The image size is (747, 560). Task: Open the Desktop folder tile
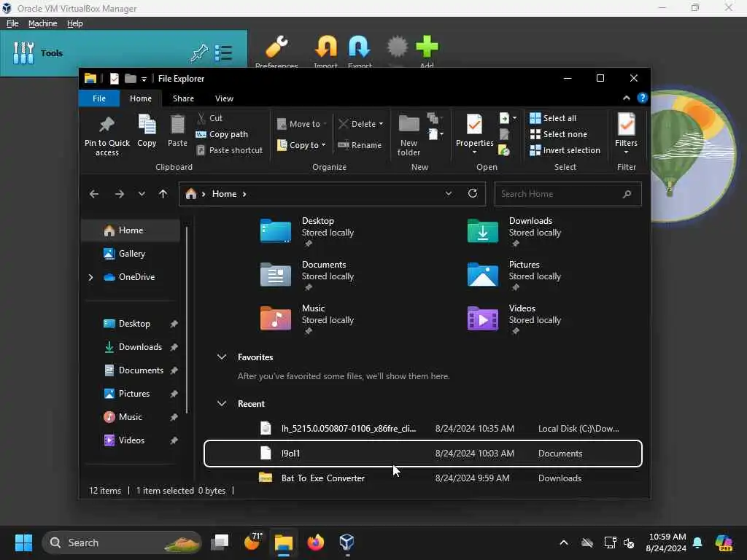[x=307, y=232]
